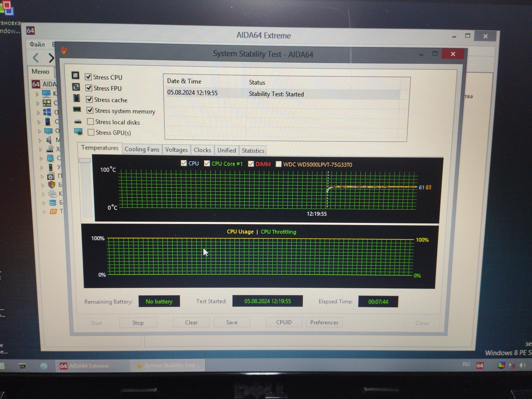The image size is (532, 399).
Task: Click the RAM module icon beside Stress system memory
Action: coord(77,110)
